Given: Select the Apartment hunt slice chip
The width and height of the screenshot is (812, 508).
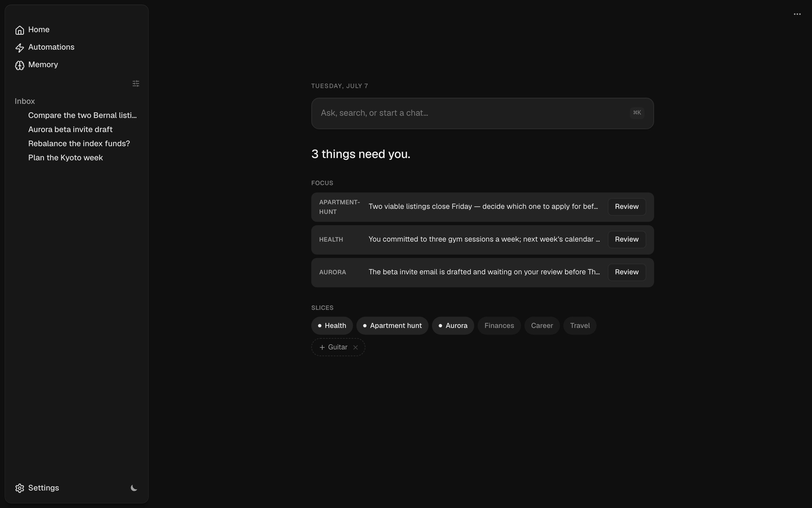Looking at the screenshot, I should coord(392,326).
